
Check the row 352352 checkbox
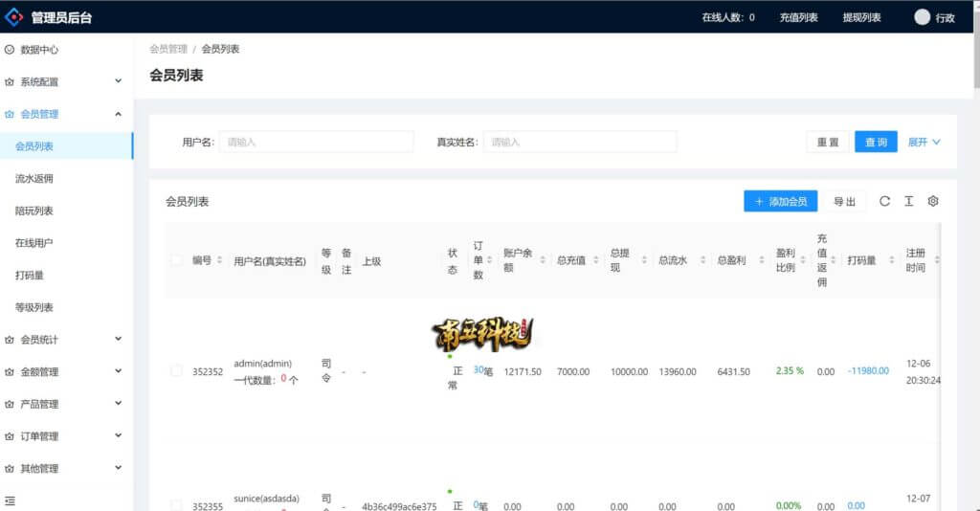(176, 371)
